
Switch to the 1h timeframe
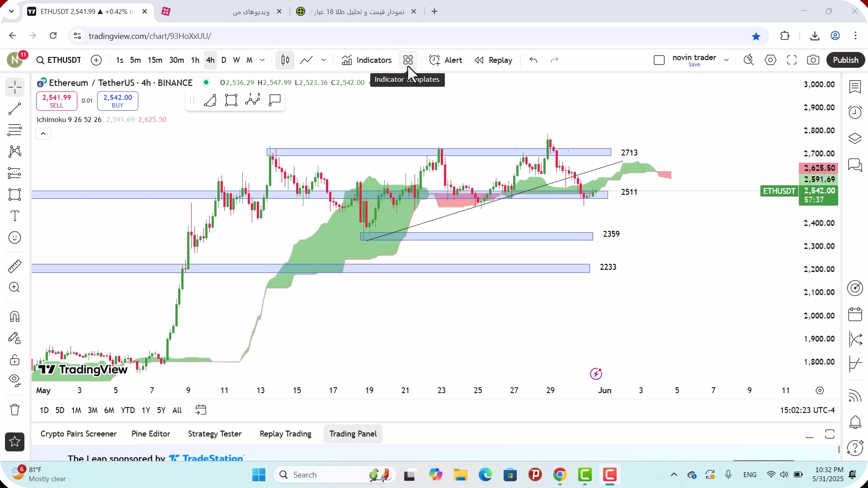(195, 60)
